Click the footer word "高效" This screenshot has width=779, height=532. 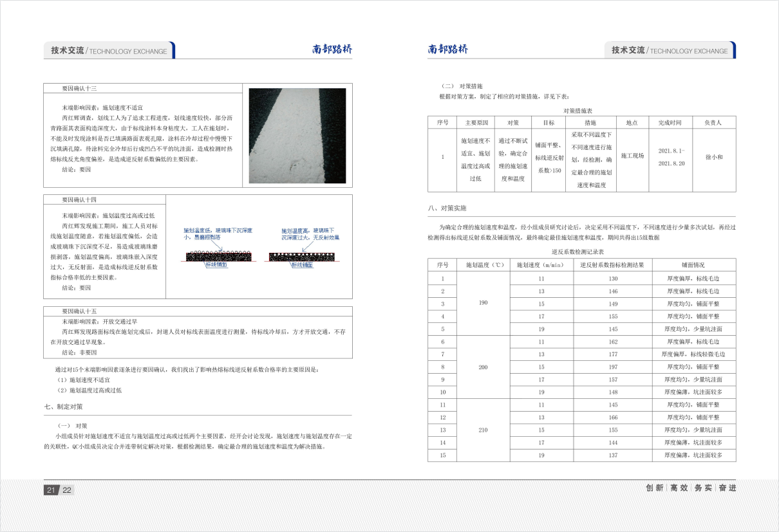679,488
